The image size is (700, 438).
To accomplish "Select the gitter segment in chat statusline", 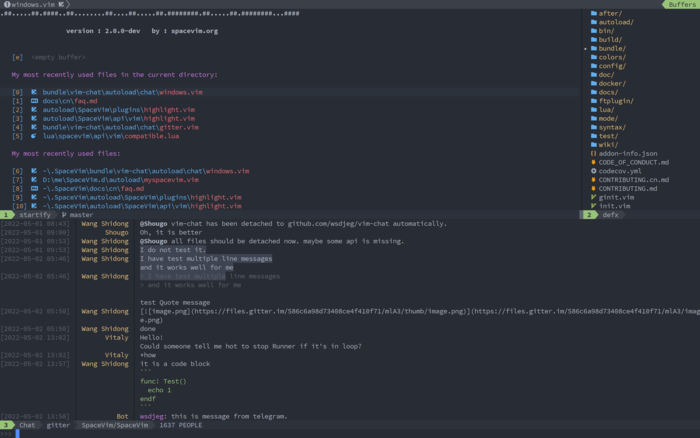I will tap(58, 425).
